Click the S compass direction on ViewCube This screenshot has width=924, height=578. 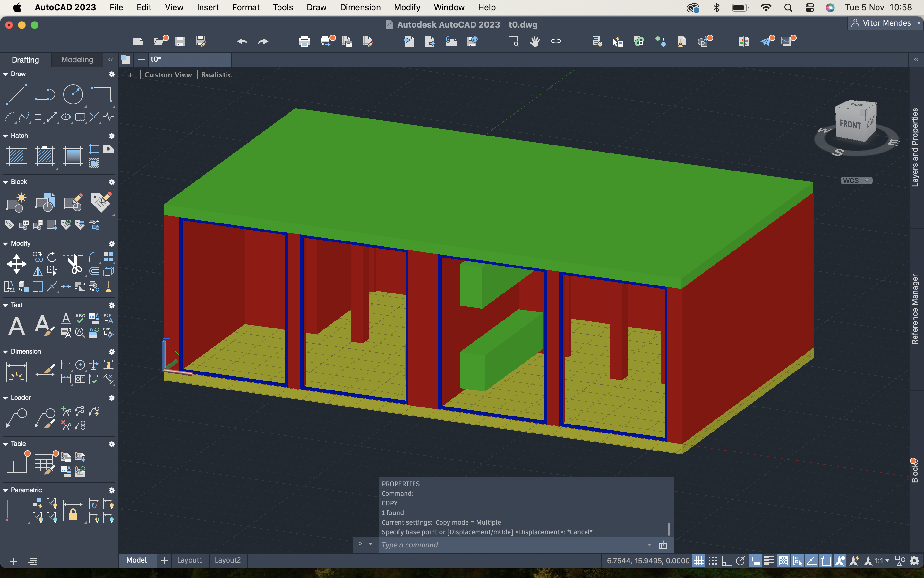837,153
